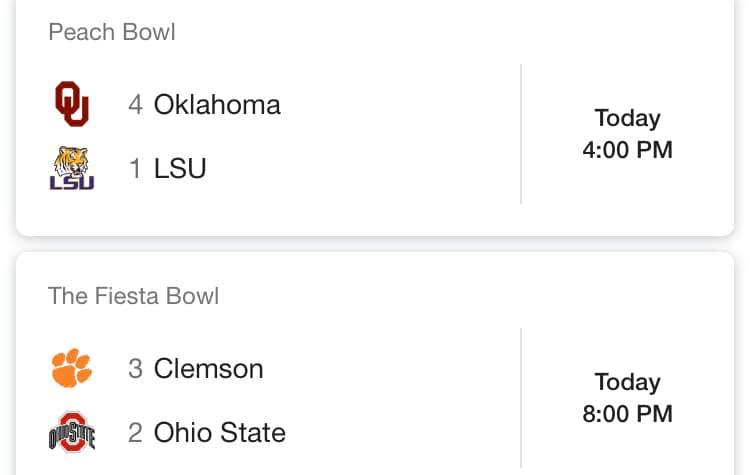Click the Ohio State Buckeyes logo

coord(71,432)
